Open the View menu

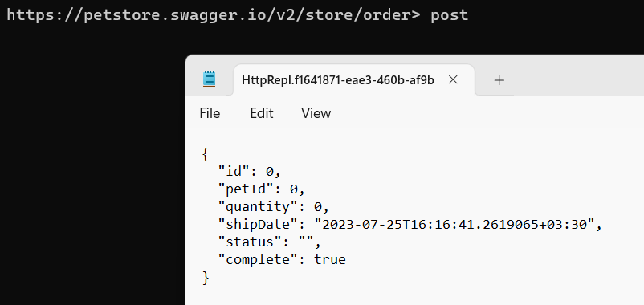316,113
